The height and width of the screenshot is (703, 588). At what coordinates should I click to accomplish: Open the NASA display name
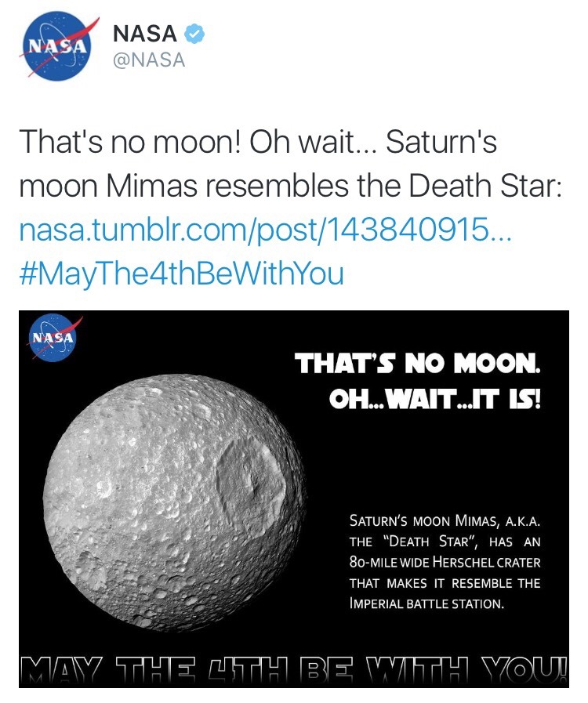click(x=147, y=34)
